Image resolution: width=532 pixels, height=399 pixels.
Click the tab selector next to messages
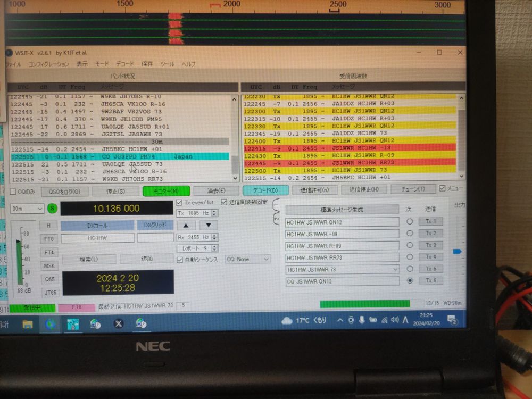[x=276, y=213]
